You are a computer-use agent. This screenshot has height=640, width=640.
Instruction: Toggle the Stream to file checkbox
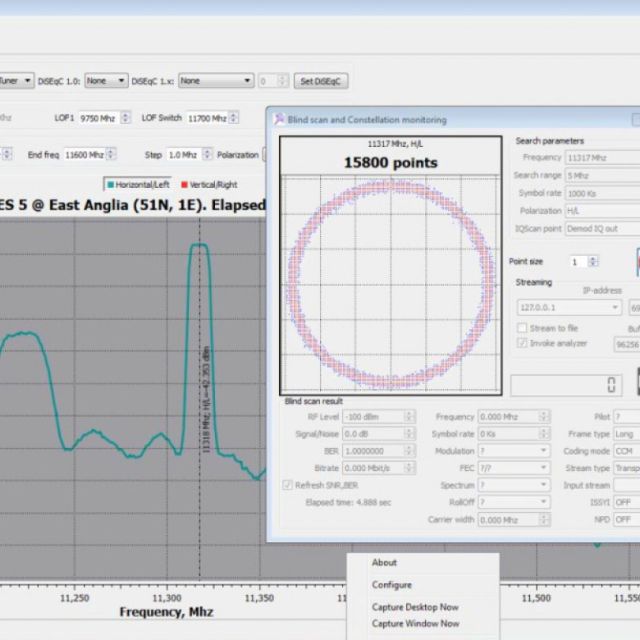click(521, 327)
